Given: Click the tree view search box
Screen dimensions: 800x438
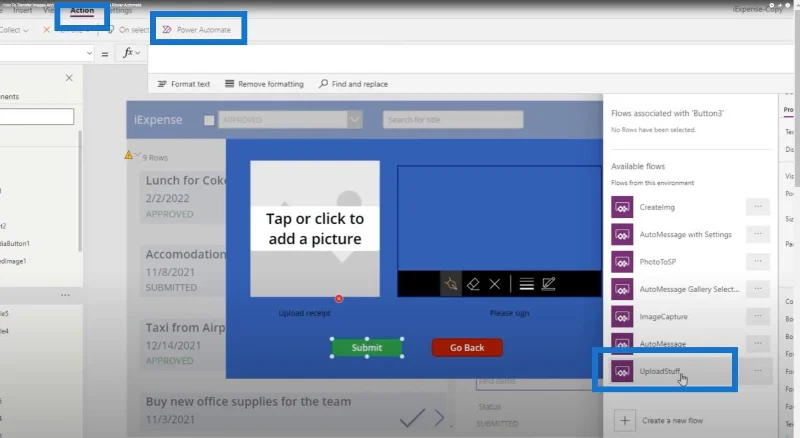Looking at the screenshot, I should coord(37,117).
